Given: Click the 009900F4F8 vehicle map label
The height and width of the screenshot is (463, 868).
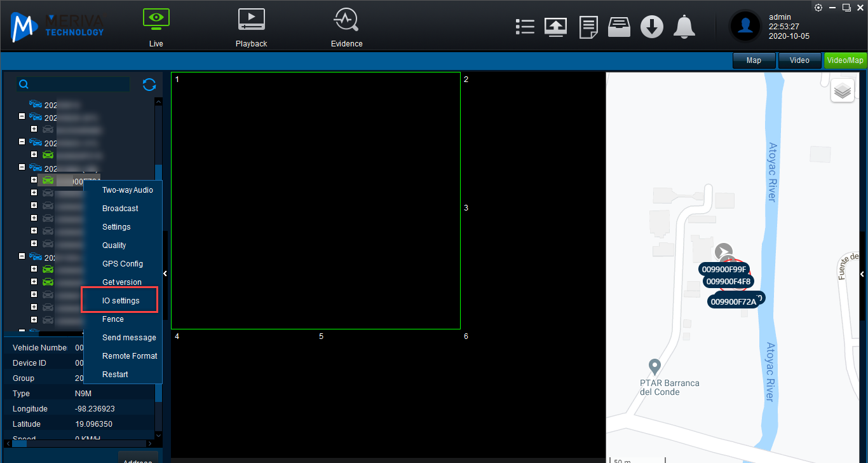Looking at the screenshot, I should pyautogui.click(x=728, y=281).
